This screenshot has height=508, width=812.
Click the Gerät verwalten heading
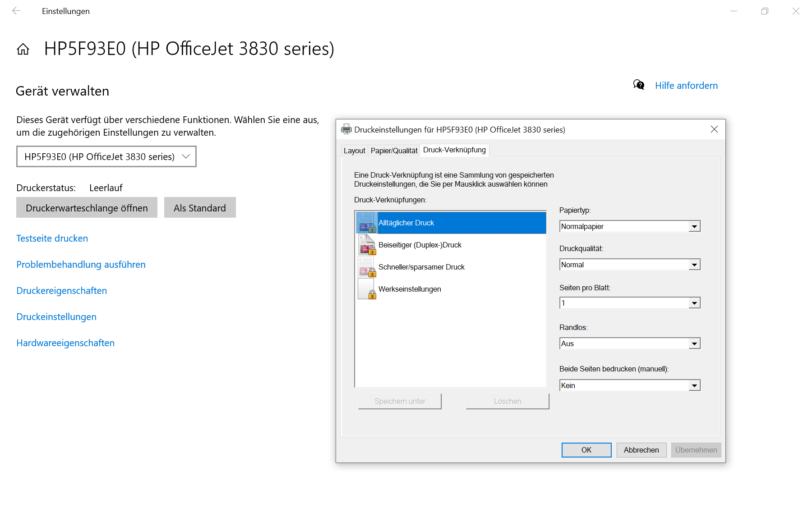[62, 91]
